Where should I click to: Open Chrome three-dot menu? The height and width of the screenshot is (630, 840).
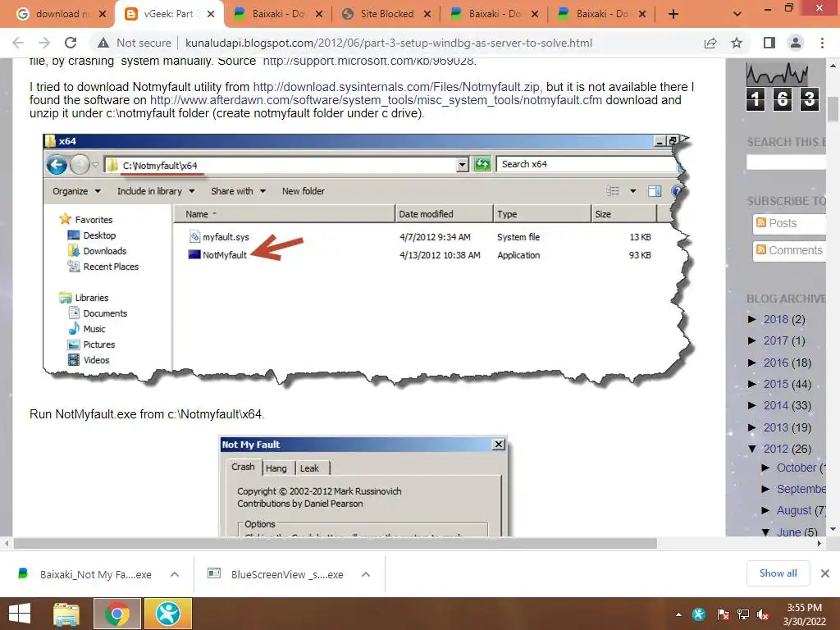click(822, 43)
